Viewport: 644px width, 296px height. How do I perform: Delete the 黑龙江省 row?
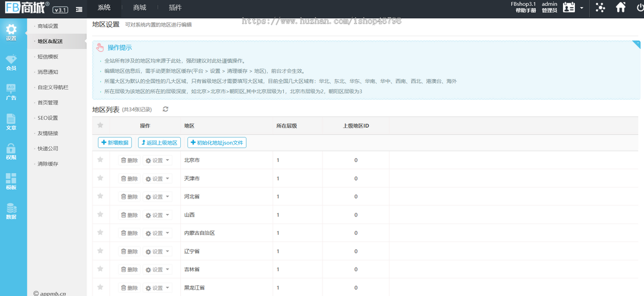129,288
